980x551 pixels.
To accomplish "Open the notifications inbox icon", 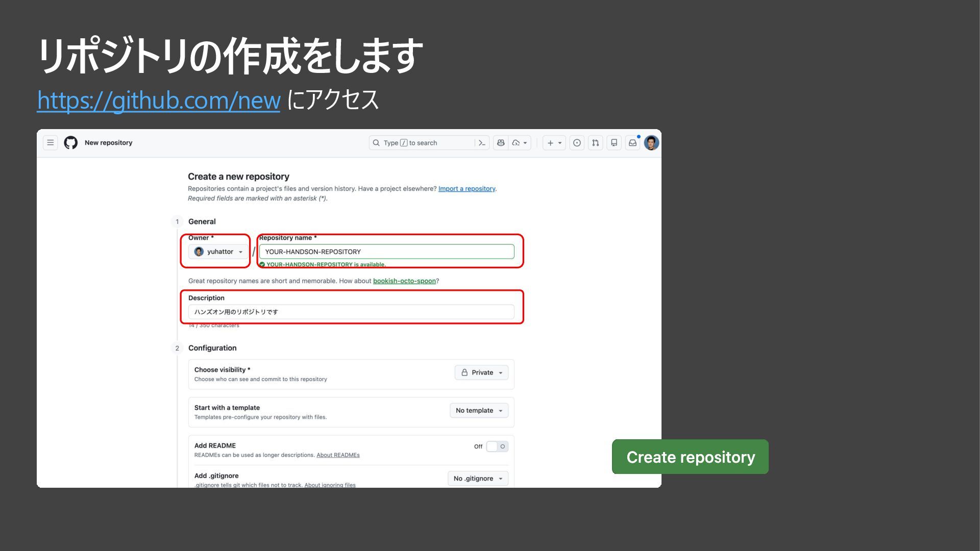I will point(632,143).
